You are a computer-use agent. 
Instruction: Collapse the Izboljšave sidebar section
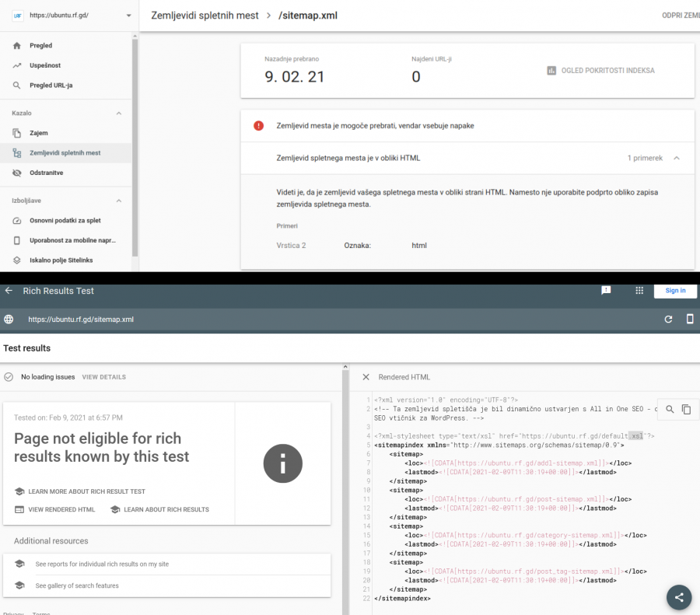point(119,201)
